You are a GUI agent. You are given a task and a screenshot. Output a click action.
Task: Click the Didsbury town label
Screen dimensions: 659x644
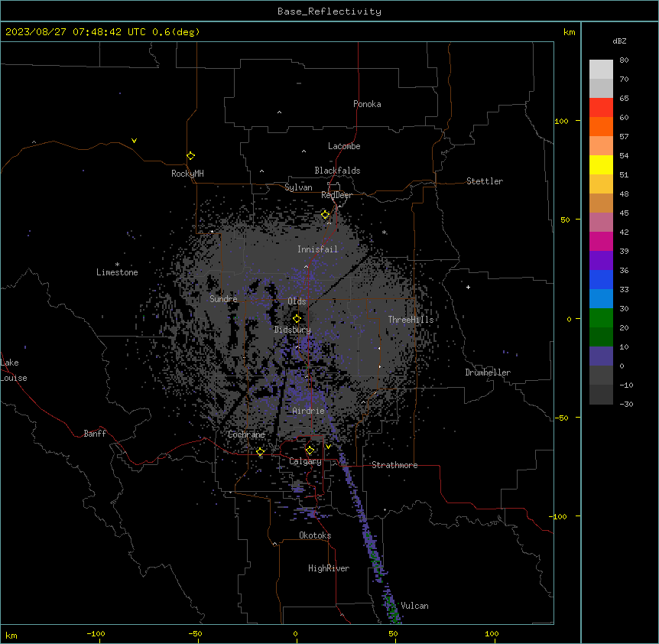pos(293,330)
